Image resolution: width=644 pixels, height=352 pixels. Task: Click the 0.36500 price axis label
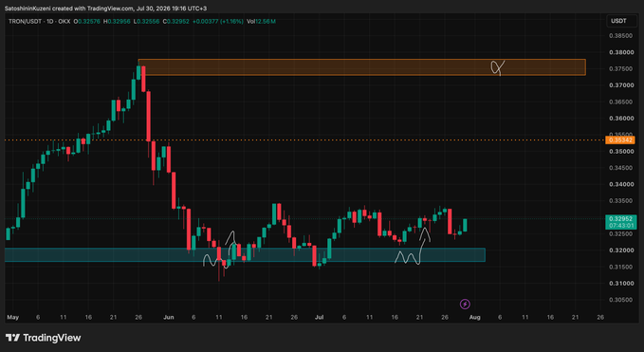point(620,102)
